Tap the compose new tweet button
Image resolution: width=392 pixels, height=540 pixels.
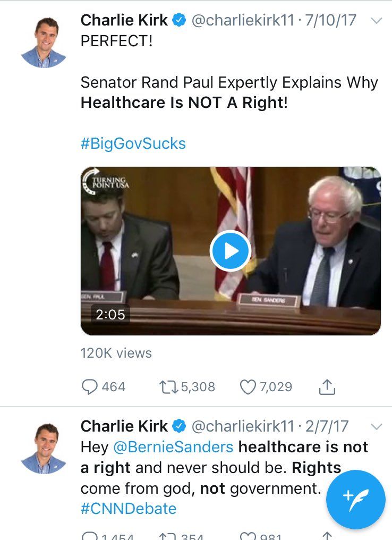[355, 499]
